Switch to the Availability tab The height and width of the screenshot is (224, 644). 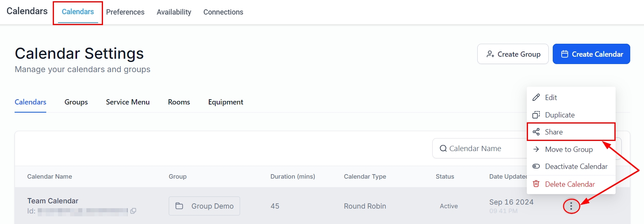click(174, 12)
